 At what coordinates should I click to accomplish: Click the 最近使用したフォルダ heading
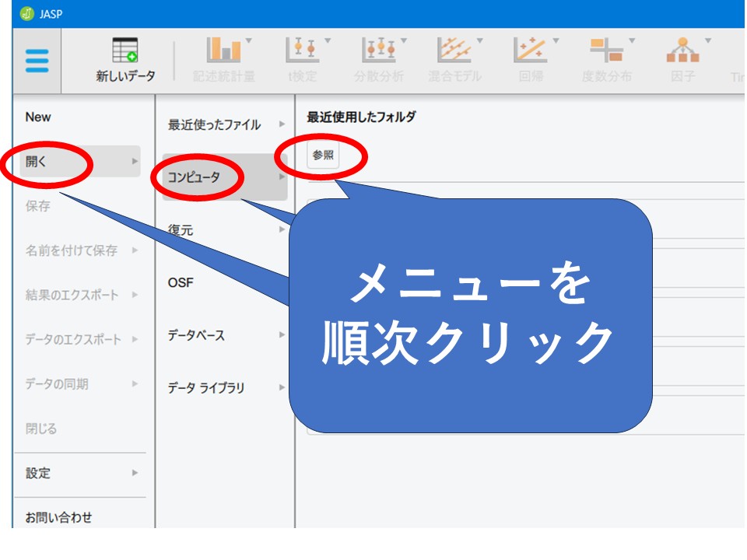[362, 117]
